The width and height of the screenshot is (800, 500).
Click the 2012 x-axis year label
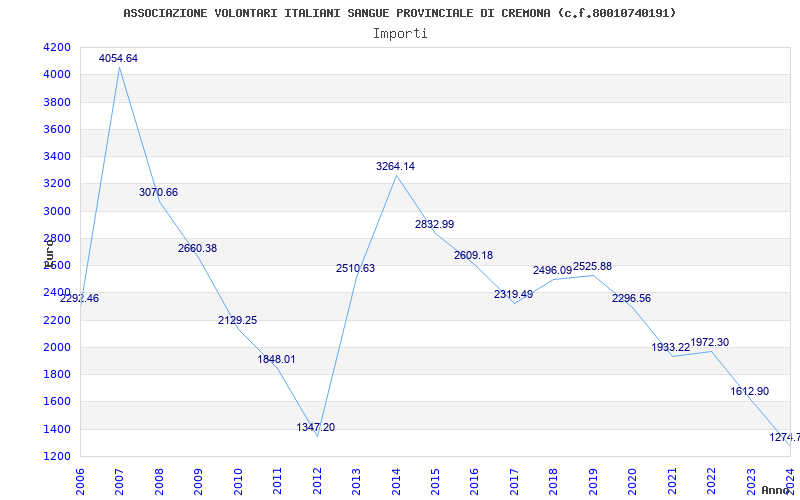pyautogui.click(x=317, y=481)
